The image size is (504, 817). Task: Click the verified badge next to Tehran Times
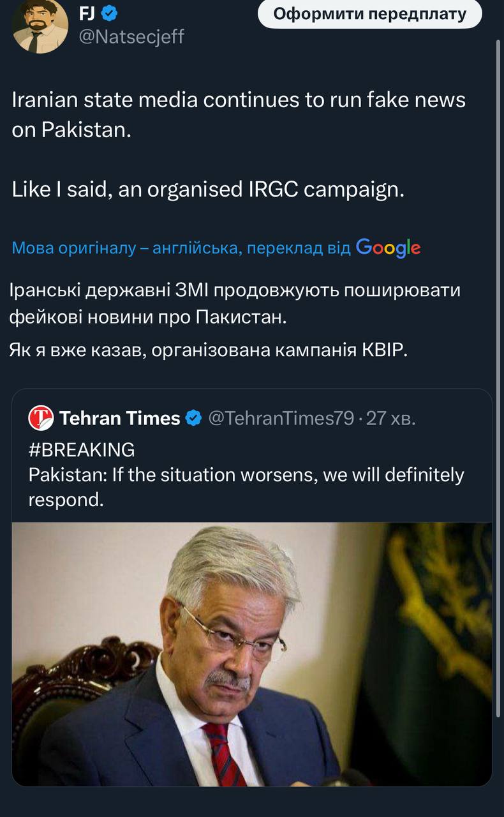point(194,419)
